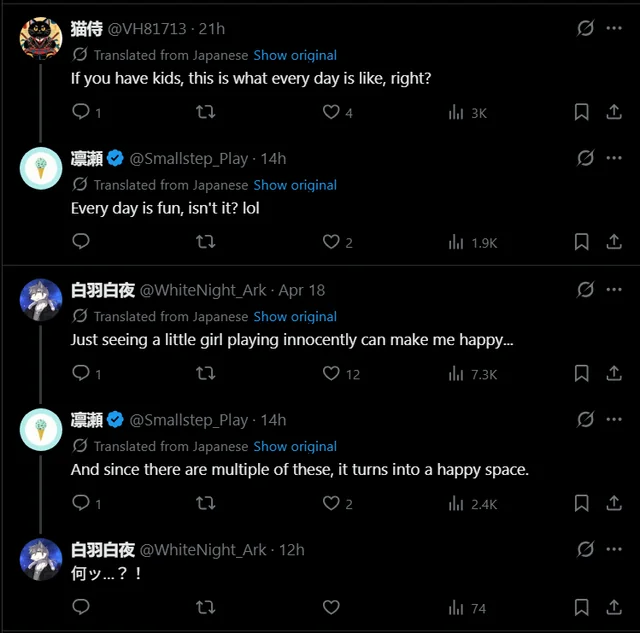The height and width of the screenshot is (633, 640).
Task: Repost the "happy space" tweet by 凛瀬
Action: pos(206,504)
